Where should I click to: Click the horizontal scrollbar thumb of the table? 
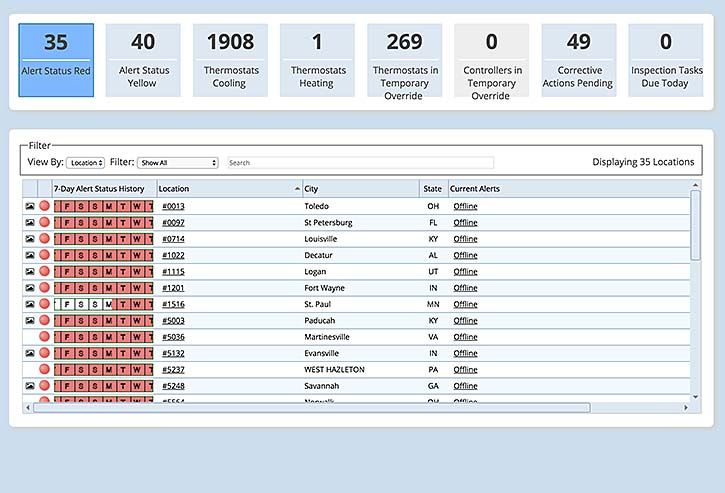312,407
